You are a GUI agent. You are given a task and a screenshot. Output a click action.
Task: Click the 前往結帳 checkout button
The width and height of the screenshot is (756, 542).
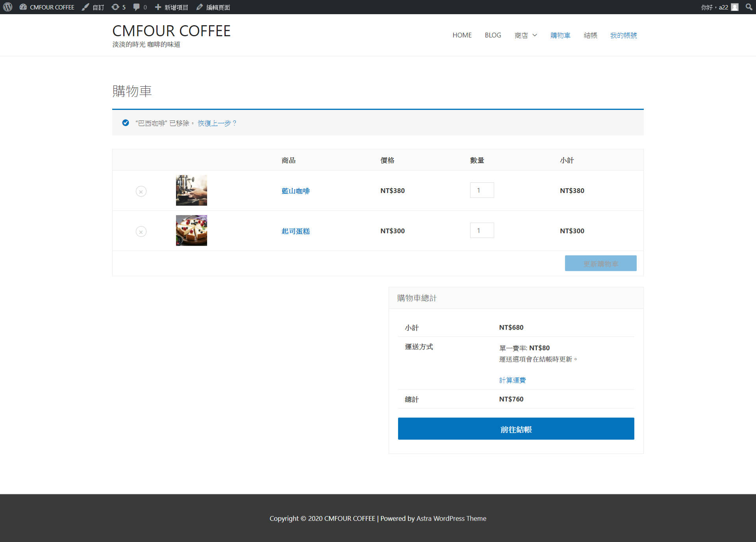pos(516,429)
